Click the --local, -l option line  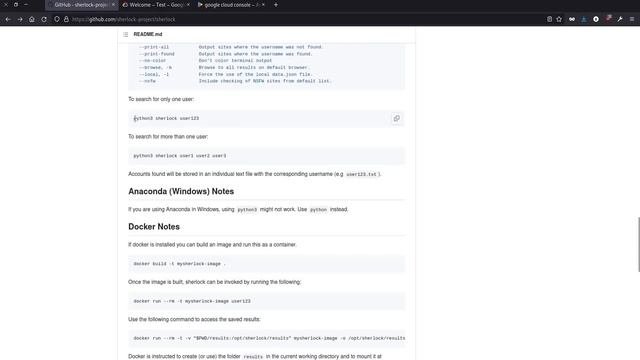(226, 74)
